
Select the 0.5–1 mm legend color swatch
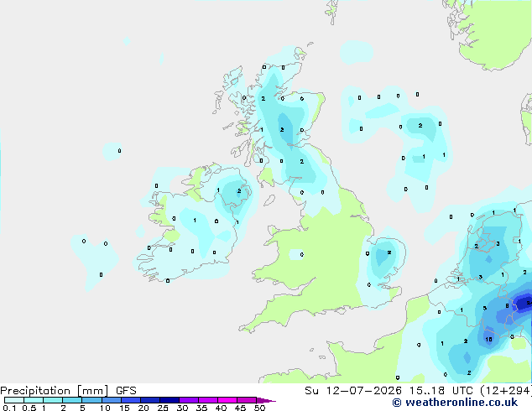[x=34, y=400]
